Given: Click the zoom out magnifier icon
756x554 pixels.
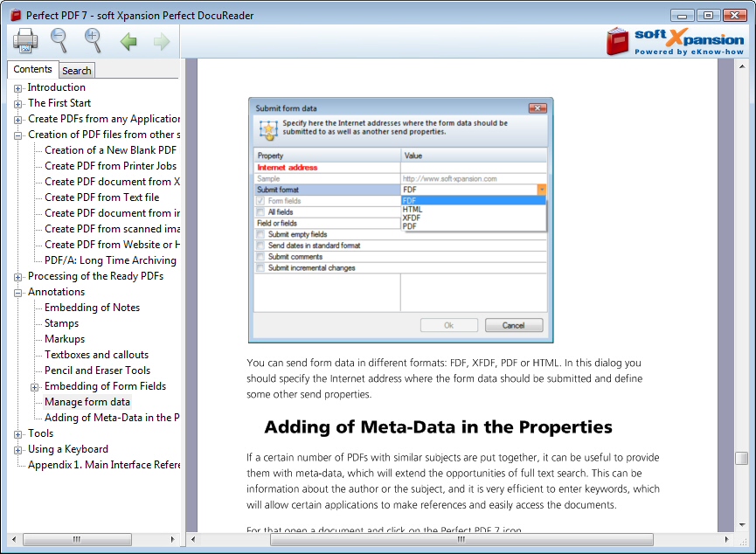Looking at the screenshot, I should (x=59, y=40).
